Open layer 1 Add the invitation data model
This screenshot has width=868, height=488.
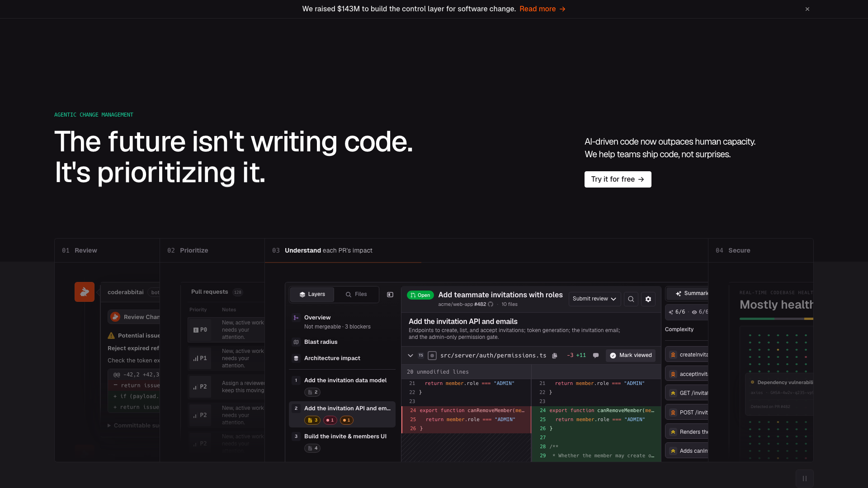(x=342, y=386)
